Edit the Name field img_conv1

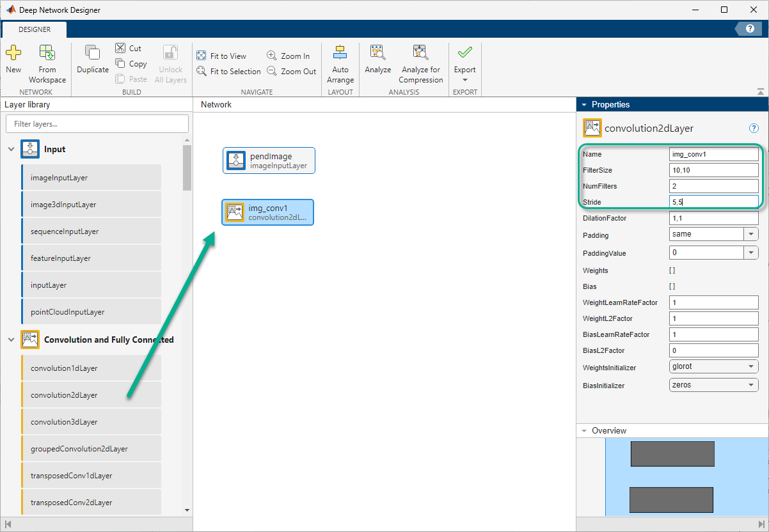tap(713, 154)
